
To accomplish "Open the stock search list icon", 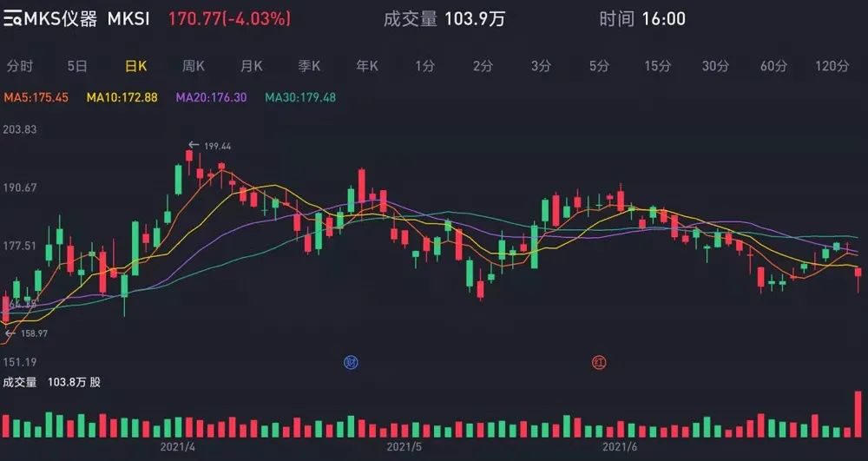I will click(12, 20).
